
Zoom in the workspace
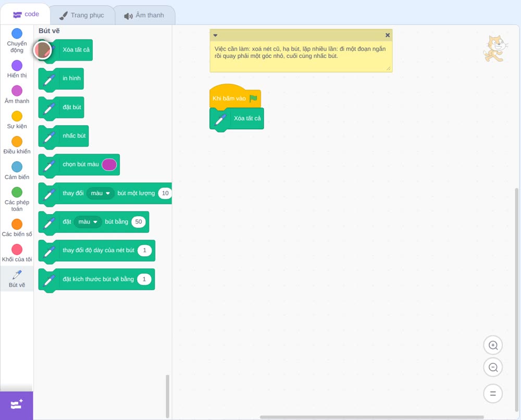tap(493, 345)
